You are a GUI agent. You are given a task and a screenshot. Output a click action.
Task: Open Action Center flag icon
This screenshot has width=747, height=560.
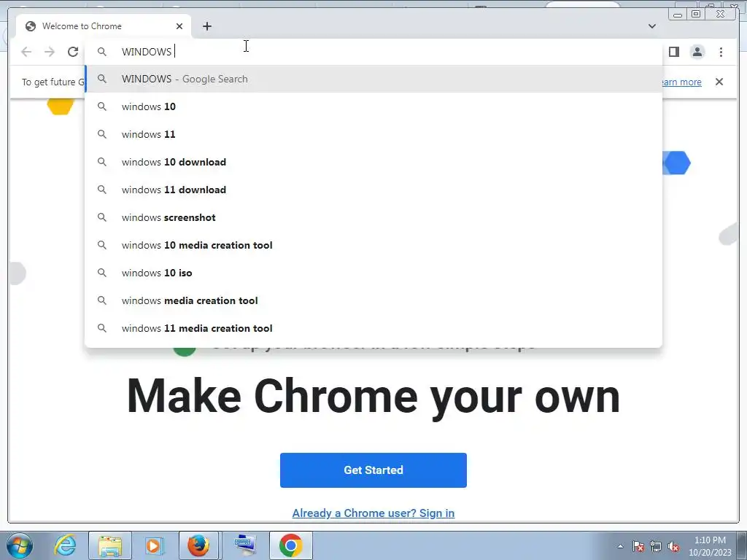tap(638, 546)
